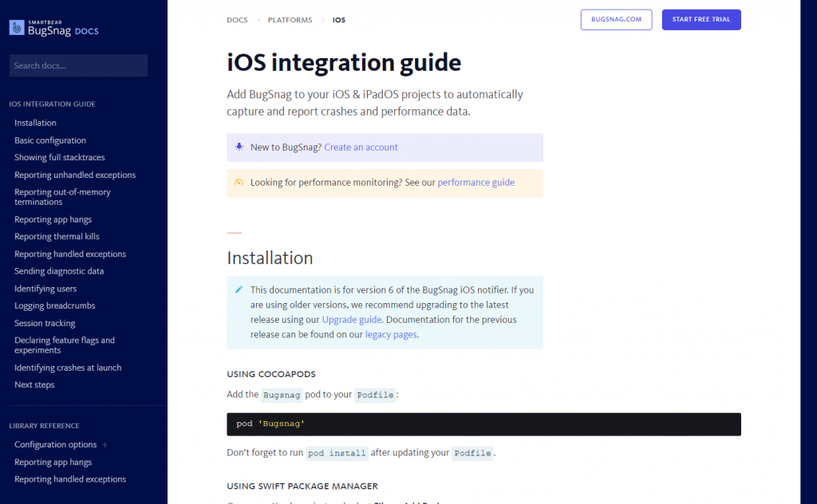817x504 pixels.
Task: Click the BugSnag Docs logo icon
Action: (x=17, y=28)
